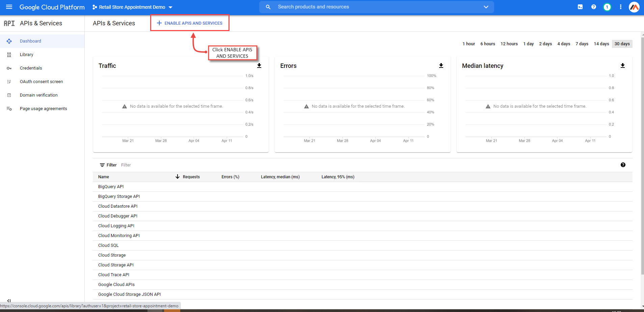This screenshot has height=312, width=644.
Task: Click the API logo icon
Action: pos(9,23)
